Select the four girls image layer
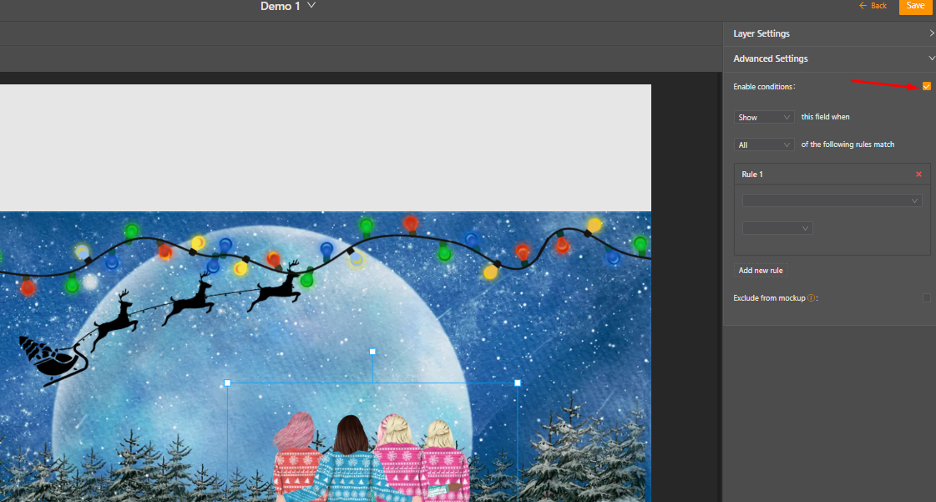The image size is (936, 502). click(x=371, y=457)
